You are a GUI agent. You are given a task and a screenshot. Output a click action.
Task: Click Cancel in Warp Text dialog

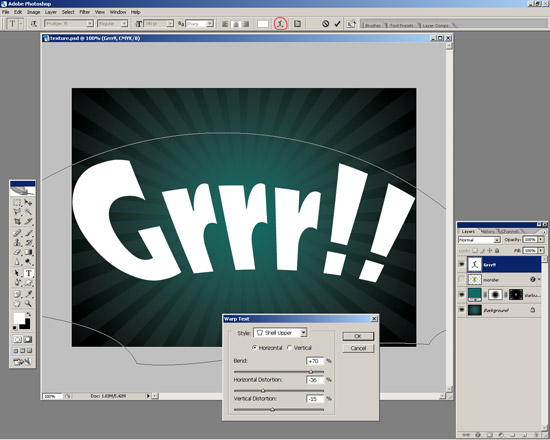coord(358,348)
